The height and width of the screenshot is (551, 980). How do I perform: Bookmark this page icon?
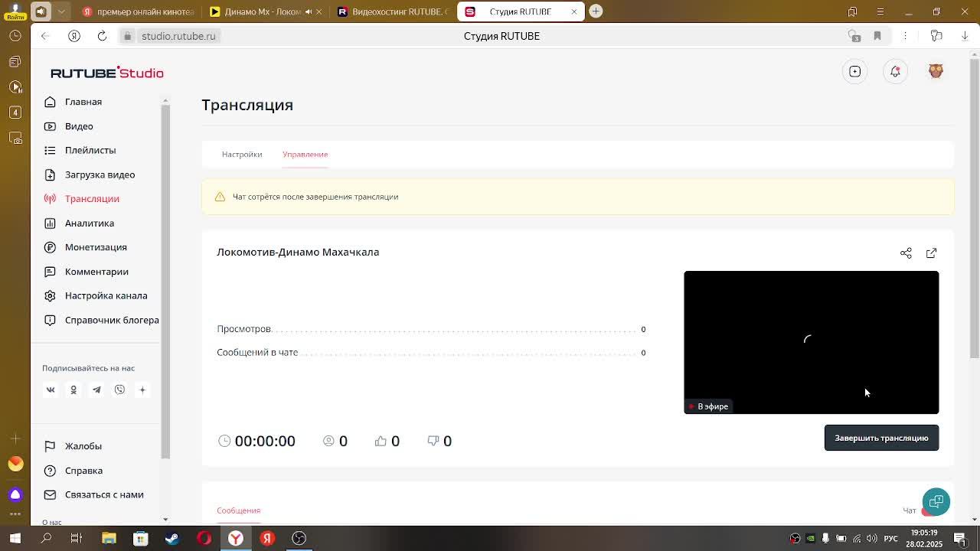pos(877,36)
